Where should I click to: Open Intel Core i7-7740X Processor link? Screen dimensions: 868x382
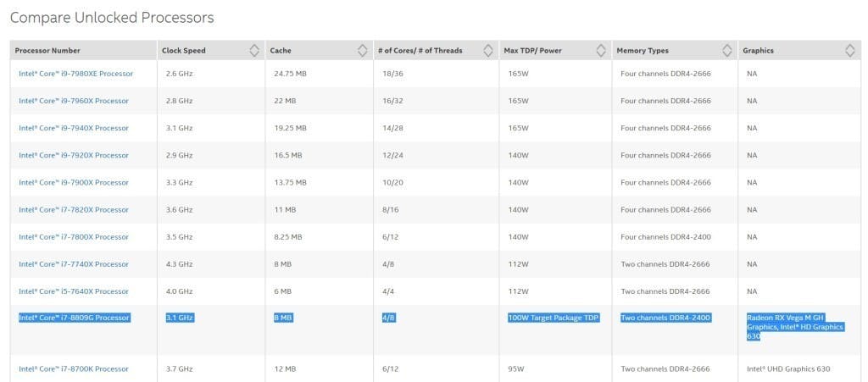[74, 264]
